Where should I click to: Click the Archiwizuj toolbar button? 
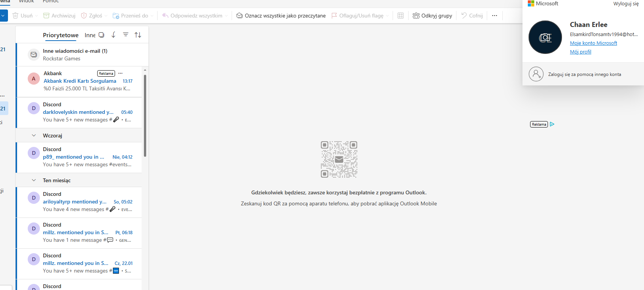click(59, 16)
